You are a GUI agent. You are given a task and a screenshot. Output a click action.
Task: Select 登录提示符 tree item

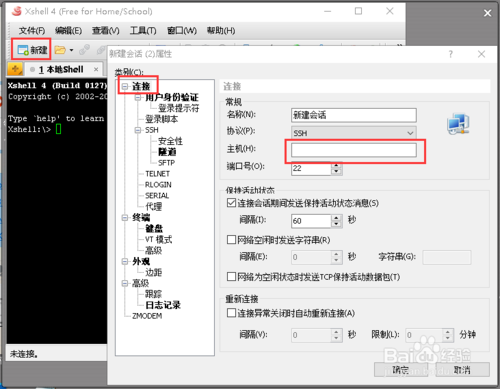pos(178,108)
